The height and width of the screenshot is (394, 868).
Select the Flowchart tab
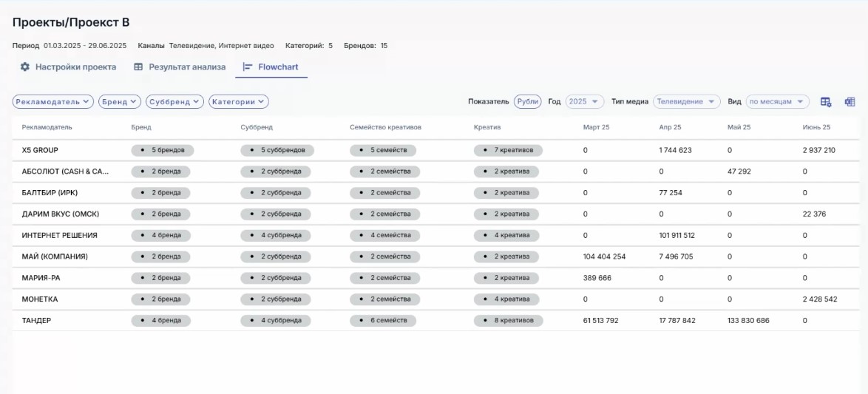(x=271, y=67)
